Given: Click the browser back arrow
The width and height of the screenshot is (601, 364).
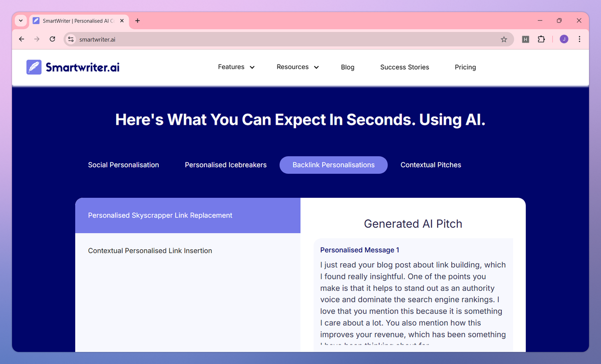Looking at the screenshot, I should click(21, 39).
